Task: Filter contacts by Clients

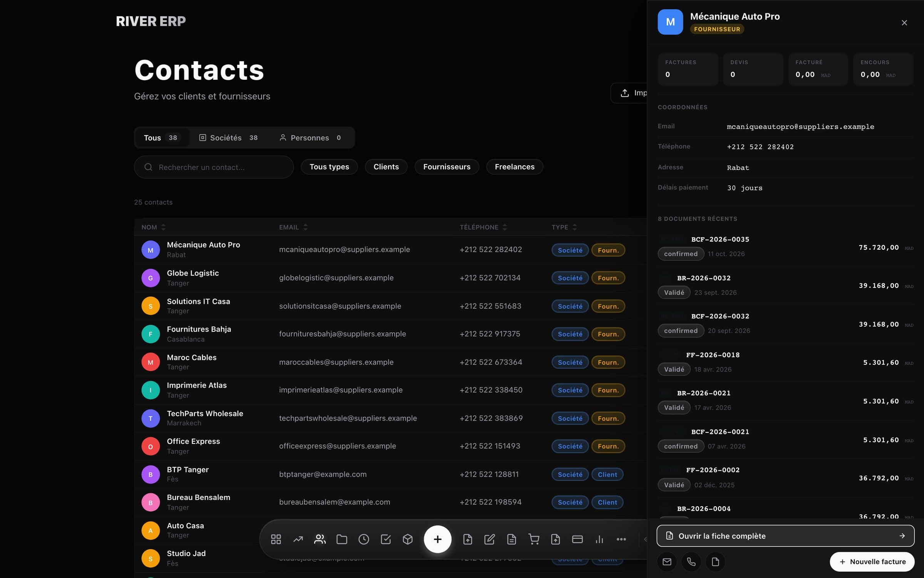Action: [386, 167]
